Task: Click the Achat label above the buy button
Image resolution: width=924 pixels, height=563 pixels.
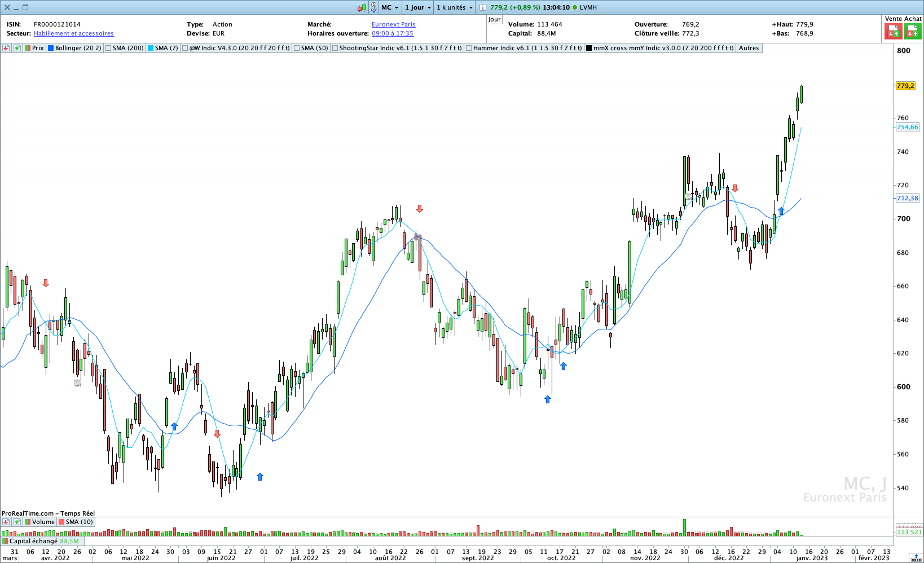Action: [913, 19]
